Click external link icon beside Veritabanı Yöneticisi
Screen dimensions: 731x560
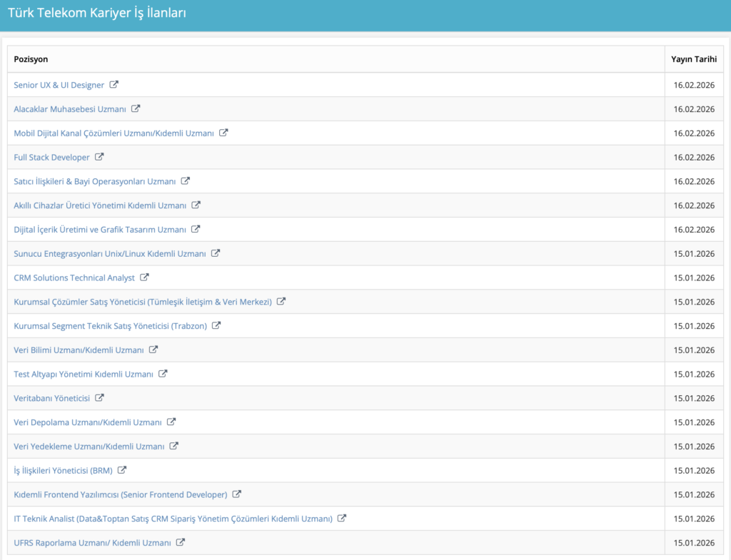[x=100, y=397]
